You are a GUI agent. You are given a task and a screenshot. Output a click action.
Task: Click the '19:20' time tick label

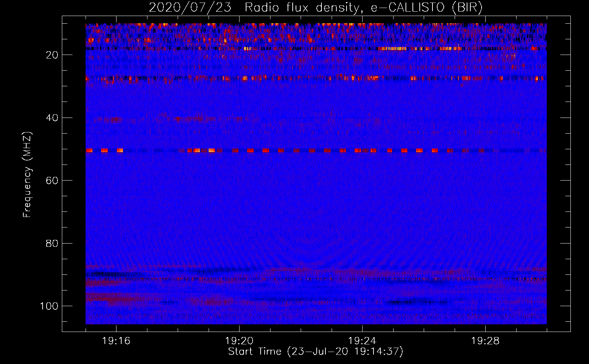(x=239, y=341)
